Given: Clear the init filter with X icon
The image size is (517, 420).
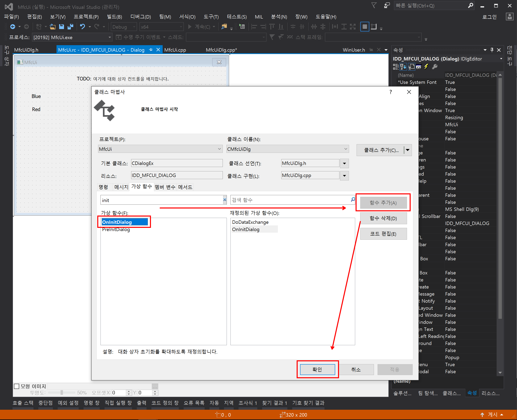Looking at the screenshot, I should 224,200.
